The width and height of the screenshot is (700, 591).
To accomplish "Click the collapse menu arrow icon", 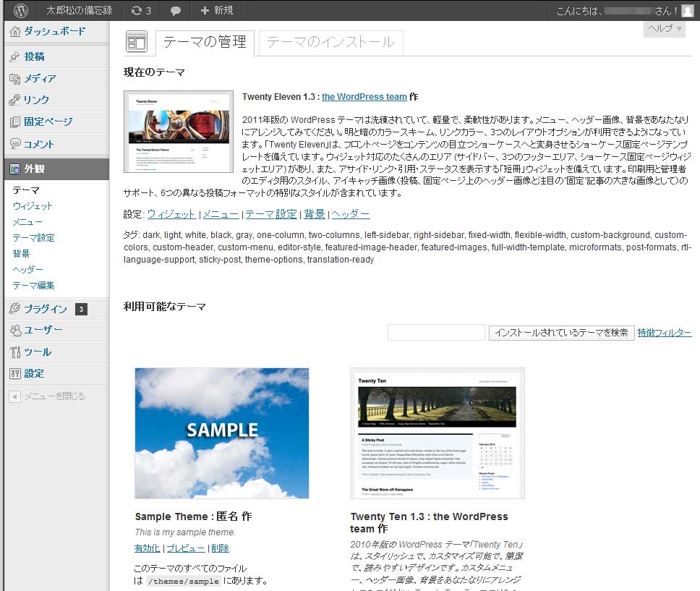I will (14, 396).
